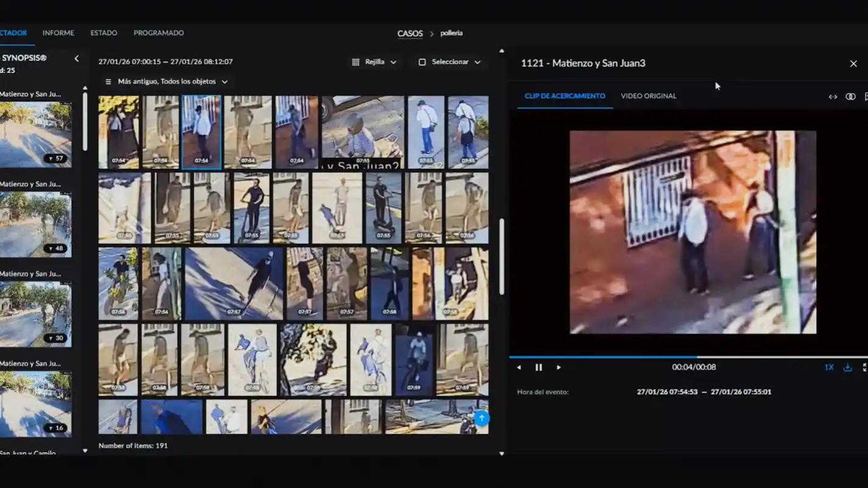Image resolution: width=868 pixels, height=488 pixels.
Task: Close the Matienzo y San Juan3 panel
Action: coord(853,64)
